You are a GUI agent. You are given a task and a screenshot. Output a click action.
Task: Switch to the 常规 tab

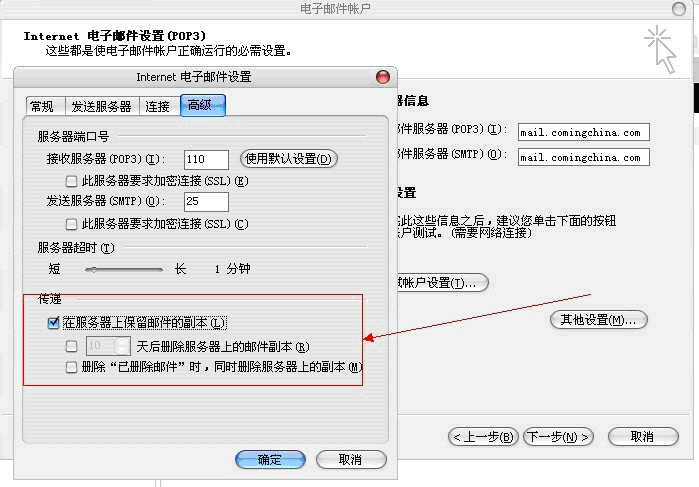point(42,107)
